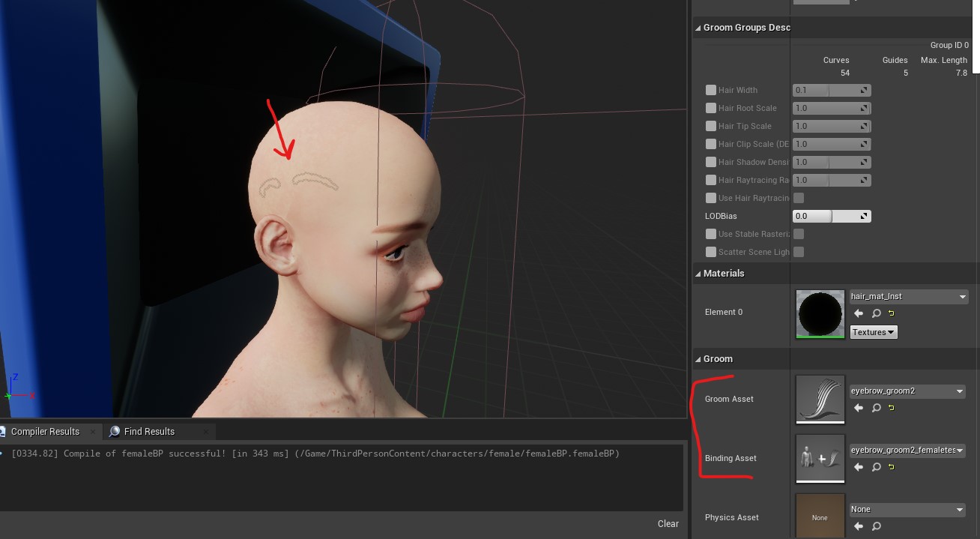This screenshot has height=539, width=980.
Task: Enable the Hair Width override checkbox
Action: point(710,90)
